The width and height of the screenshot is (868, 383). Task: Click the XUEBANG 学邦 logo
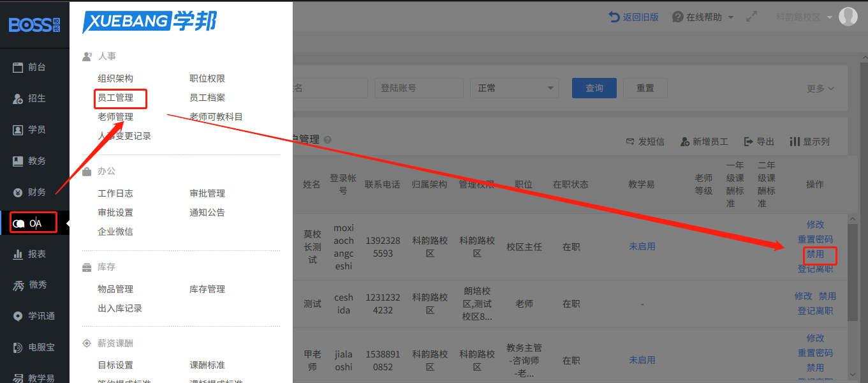pyautogui.click(x=149, y=22)
